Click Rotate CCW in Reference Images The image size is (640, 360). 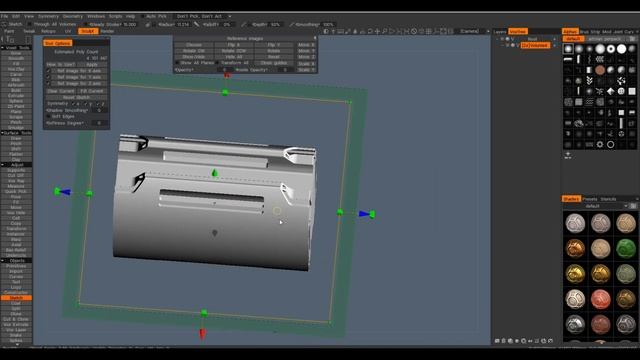click(x=234, y=51)
